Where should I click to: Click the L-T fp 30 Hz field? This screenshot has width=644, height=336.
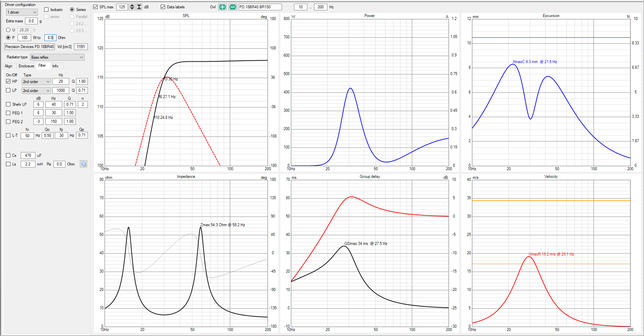pyautogui.click(x=61, y=135)
